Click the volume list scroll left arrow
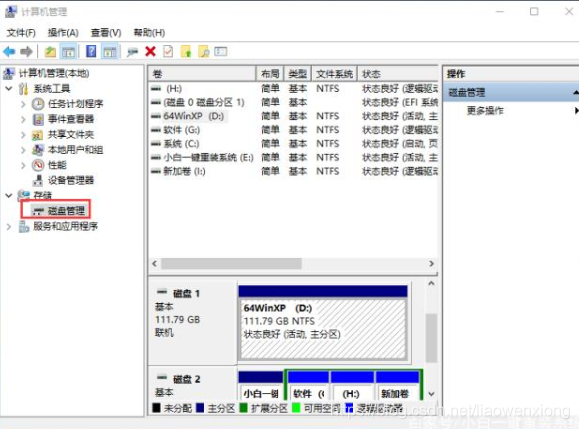The image size is (579, 429). point(155,264)
